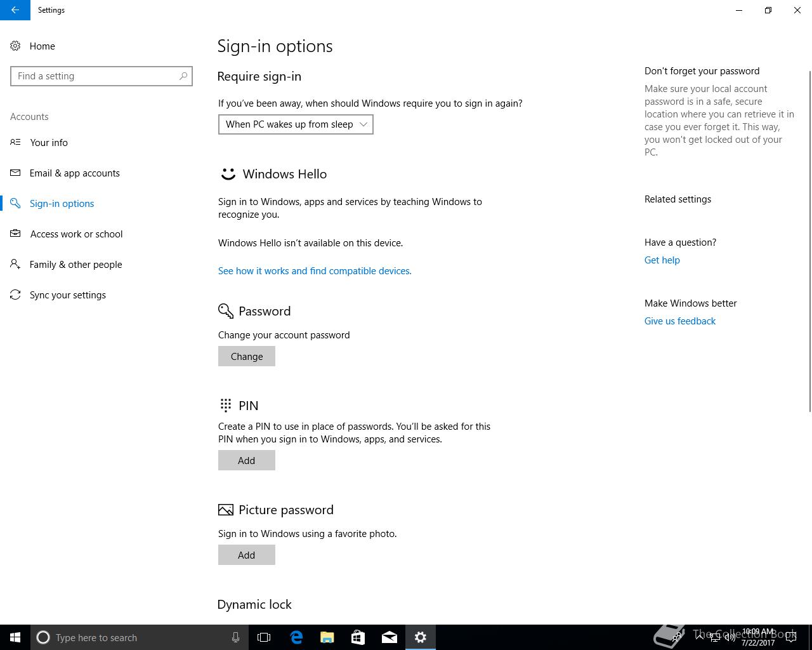Image resolution: width=812 pixels, height=650 pixels.
Task: Add a PIN for sign-in
Action: point(247,460)
